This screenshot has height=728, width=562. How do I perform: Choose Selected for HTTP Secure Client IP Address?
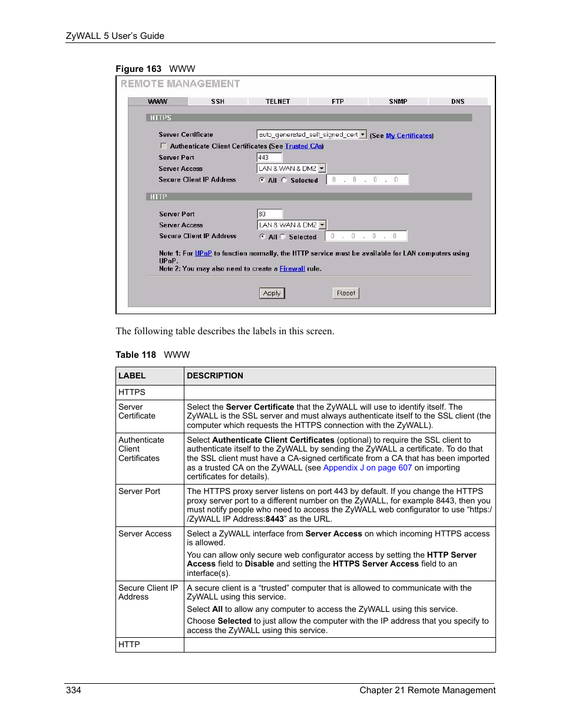(x=283, y=236)
